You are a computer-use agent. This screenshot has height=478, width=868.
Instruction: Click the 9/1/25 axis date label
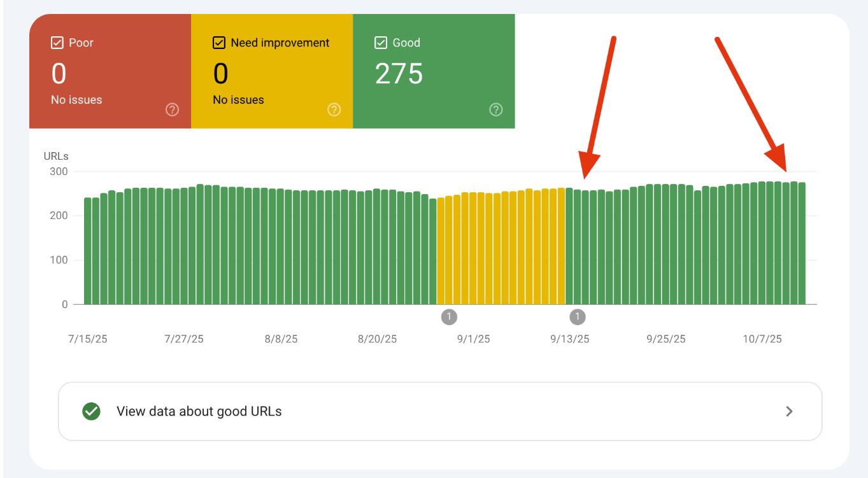[x=474, y=339]
